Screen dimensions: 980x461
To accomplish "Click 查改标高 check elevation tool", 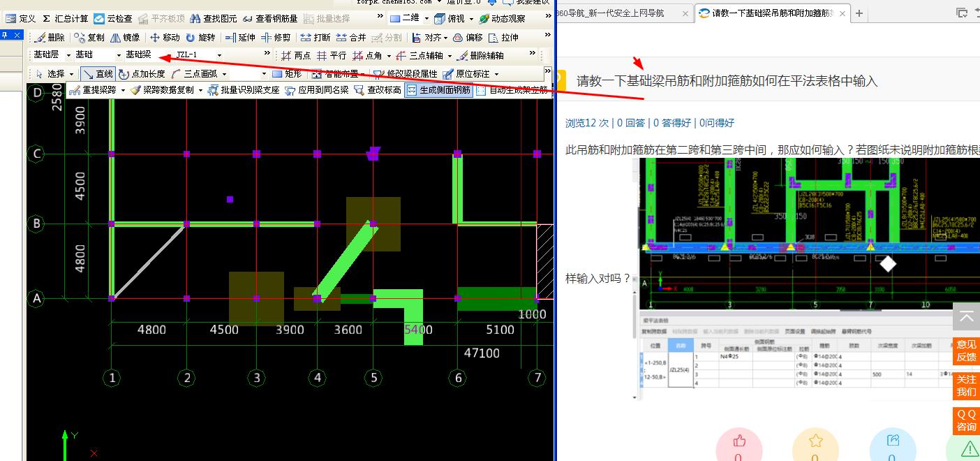I will [x=378, y=90].
